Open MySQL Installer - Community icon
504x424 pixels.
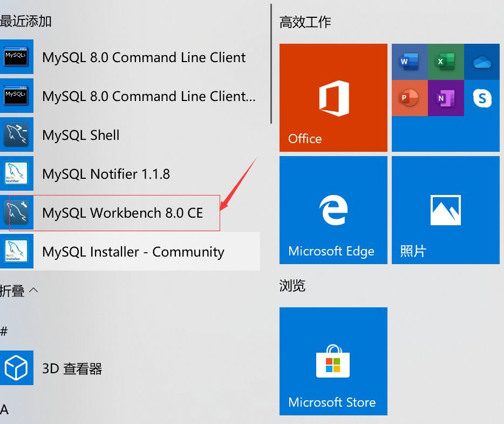coord(16,251)
